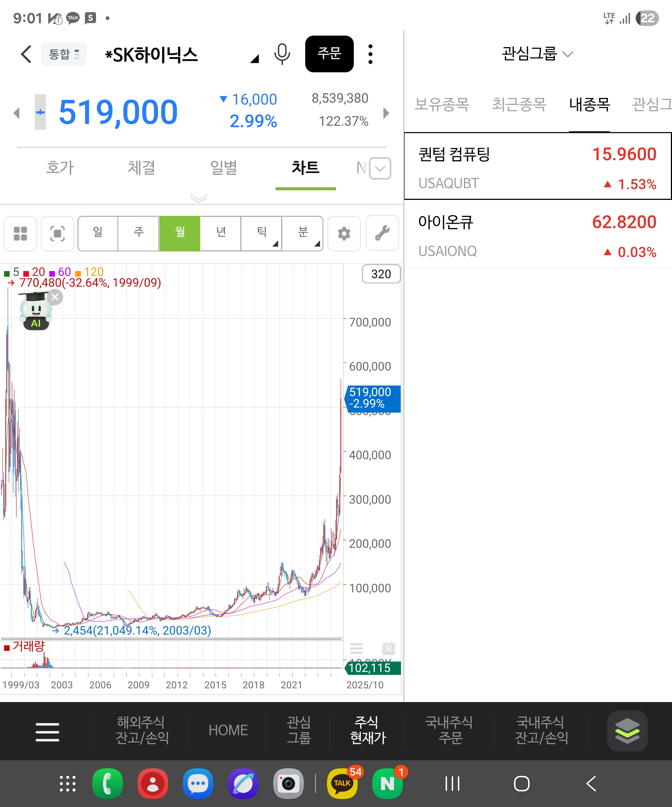Screen dimensions: 672x807
Task: Tap the 320 candle count box
Action: pos(381,274)
